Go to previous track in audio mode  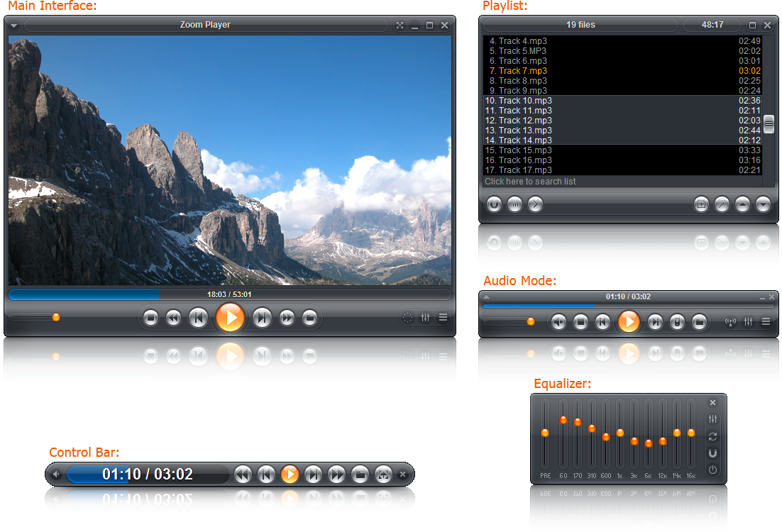(602, 322)
